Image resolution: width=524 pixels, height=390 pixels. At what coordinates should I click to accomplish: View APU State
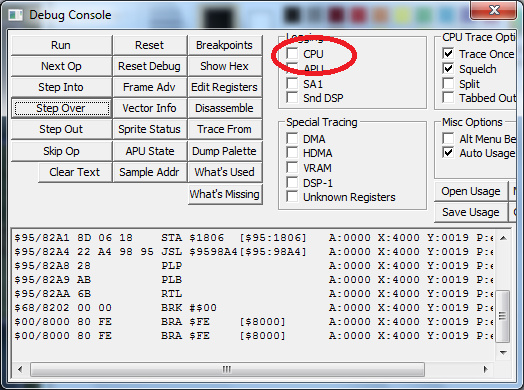click(x=149, y=151)
